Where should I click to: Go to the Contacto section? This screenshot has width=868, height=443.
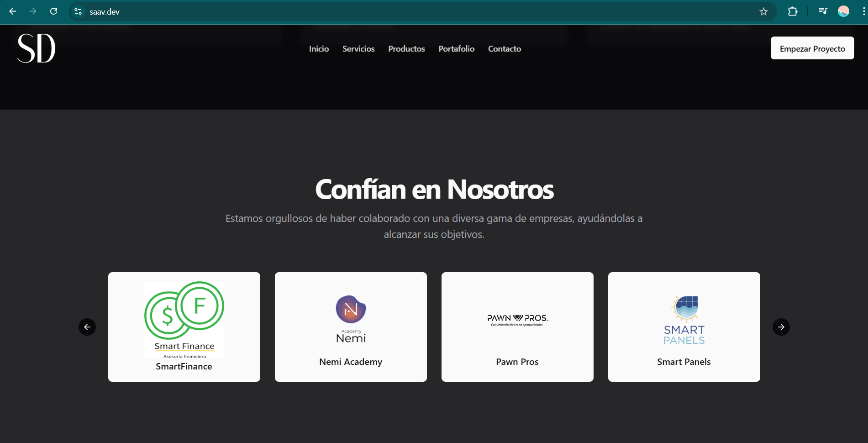(x=504, y=49)
